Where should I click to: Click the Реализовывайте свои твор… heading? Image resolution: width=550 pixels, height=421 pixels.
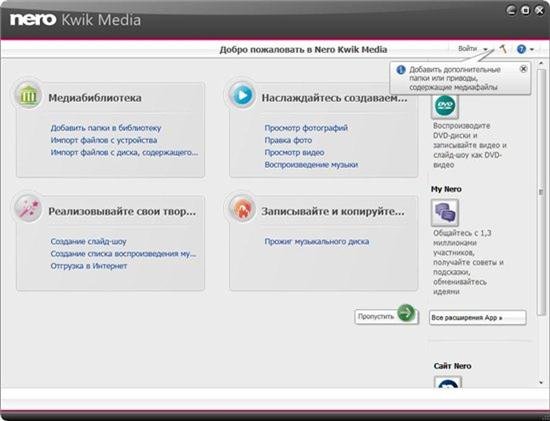point(122,211)
